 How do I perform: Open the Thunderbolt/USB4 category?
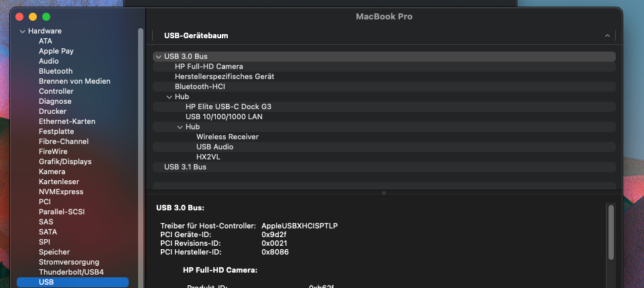click(71, 272)
